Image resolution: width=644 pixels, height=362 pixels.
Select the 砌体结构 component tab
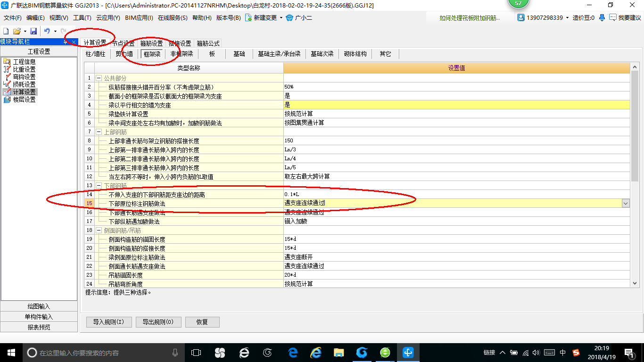click(355, 54)
